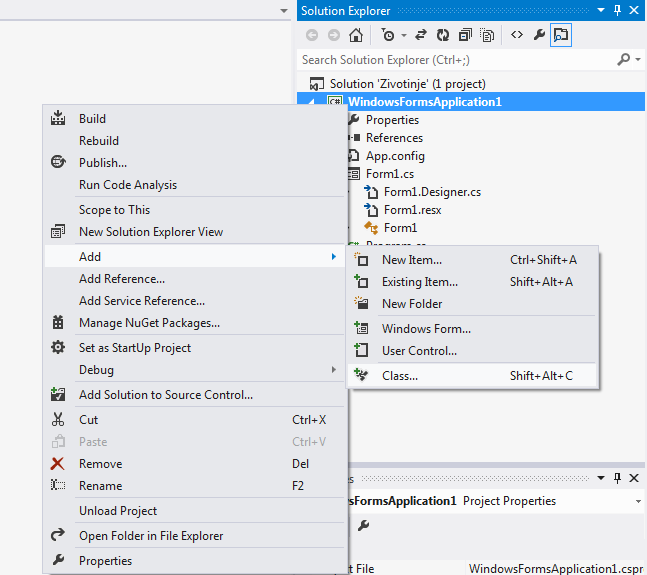The width and height of the screenshot is (647, 575).
Task: Toggle auto-hide pin on Solution Explorer
Action: pyautogui.click(x=618, y=10)
